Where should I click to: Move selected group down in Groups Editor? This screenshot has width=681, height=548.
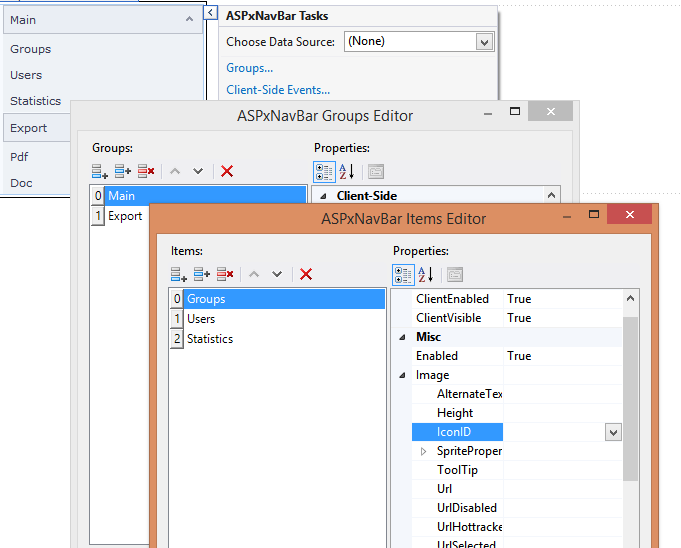[198, 172]
